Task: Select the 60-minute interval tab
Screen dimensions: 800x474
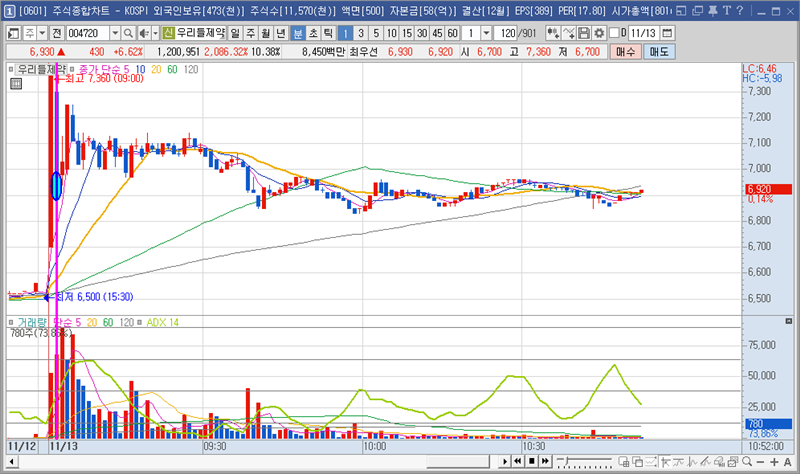Action: (453, 33)
